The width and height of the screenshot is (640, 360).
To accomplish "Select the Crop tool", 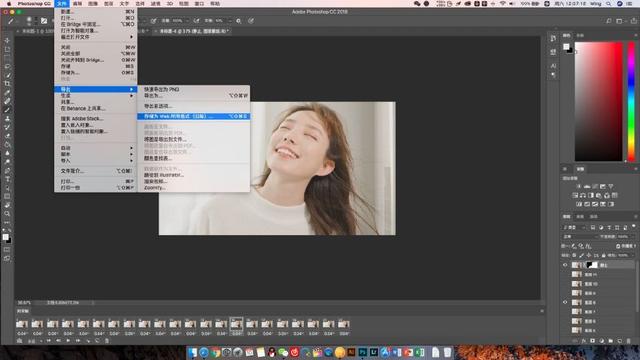I will click(7, 84).
